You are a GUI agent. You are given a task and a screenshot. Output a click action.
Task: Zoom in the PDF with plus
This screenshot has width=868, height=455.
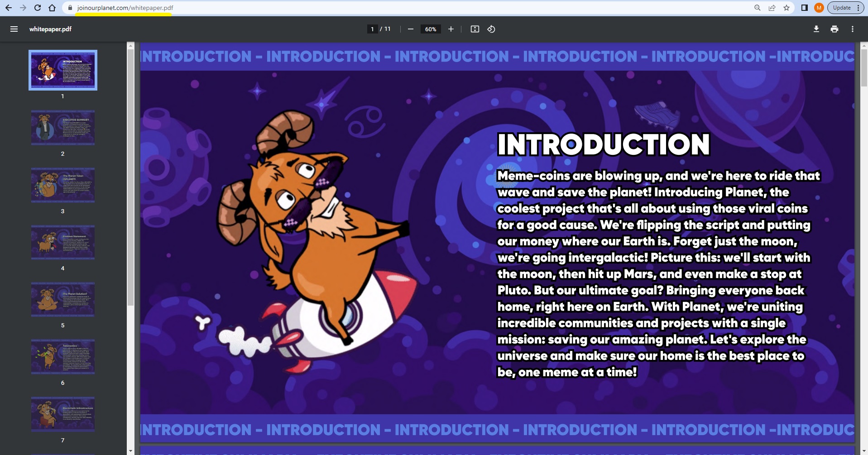pos(451,29)
